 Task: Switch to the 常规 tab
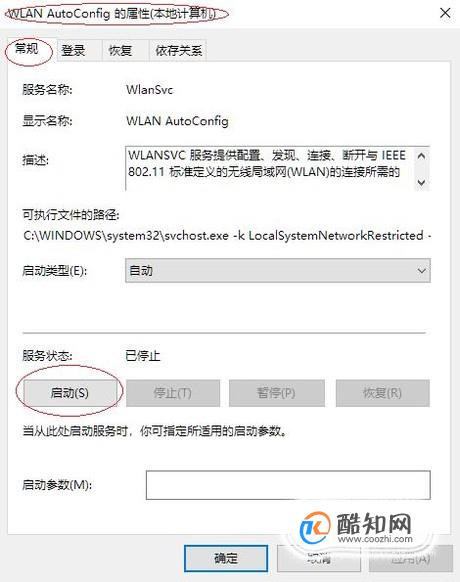click(27, 49)
